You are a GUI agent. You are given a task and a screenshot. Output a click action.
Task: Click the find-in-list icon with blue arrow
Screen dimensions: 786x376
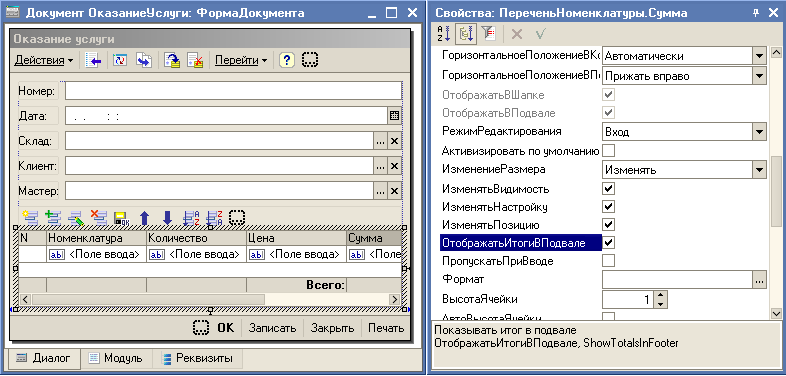[x=93, y=60]
